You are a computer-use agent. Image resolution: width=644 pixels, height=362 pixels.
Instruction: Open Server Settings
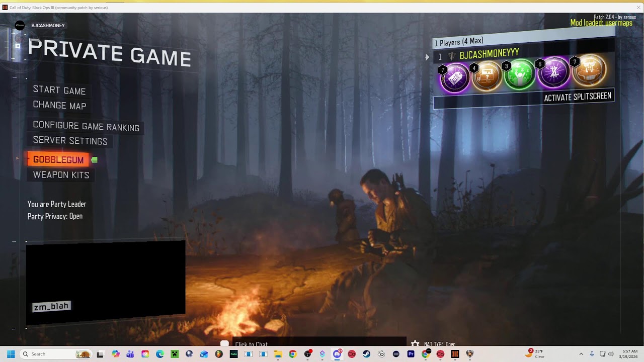70,141
